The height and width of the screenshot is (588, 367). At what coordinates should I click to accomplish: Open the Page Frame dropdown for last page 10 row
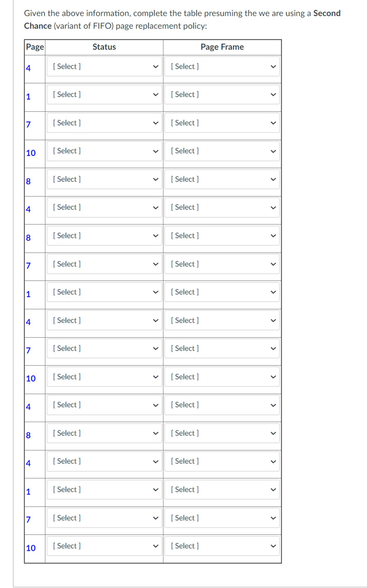222,546
